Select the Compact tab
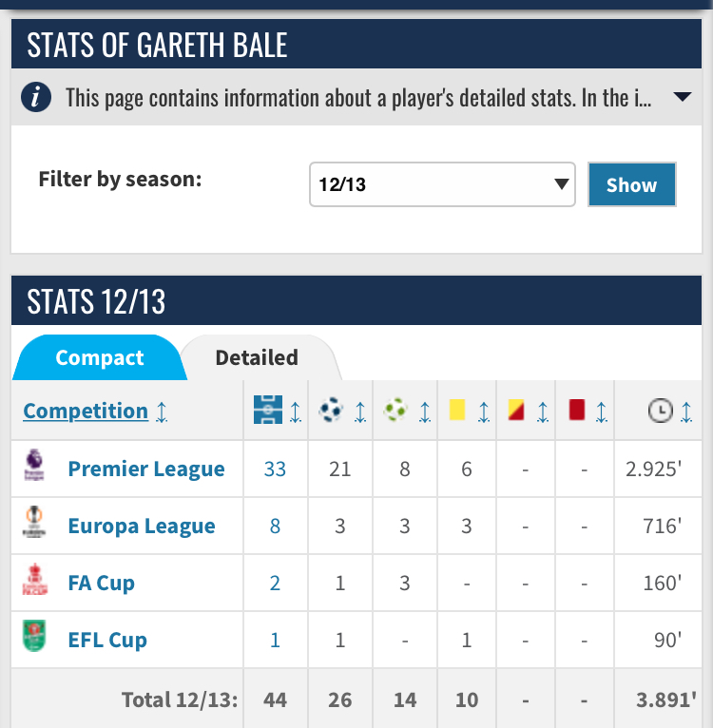Image resolution: width=713 pixels, height=728 pixels. click(x=100, y=358)
